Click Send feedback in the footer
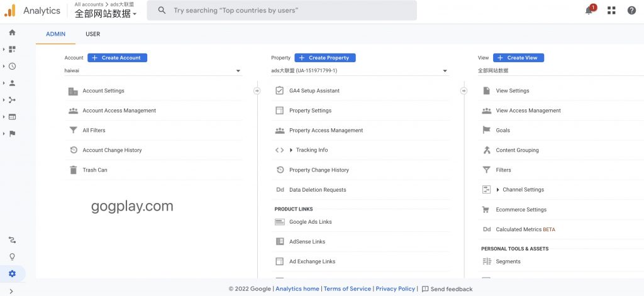This screenshot has height=296, width=644. pos(447,289)
